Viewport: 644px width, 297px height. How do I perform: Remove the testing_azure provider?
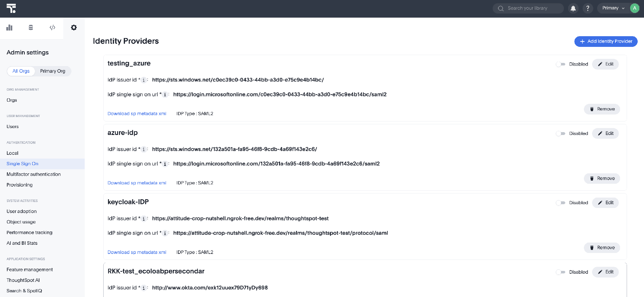point(602,109)
